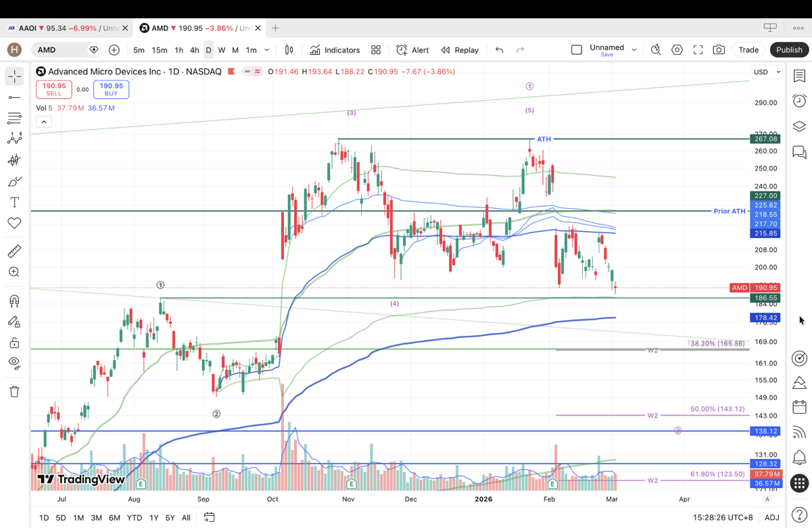Enter fullscreen mode using the expand icon

698,50
